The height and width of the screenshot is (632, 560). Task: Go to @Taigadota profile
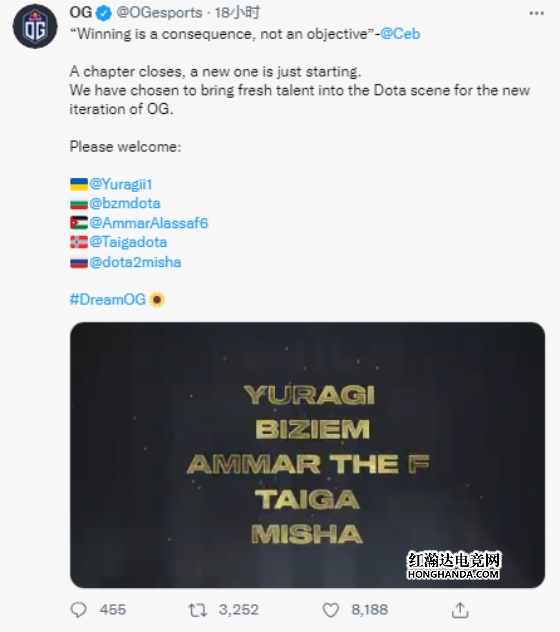(x=128, y=242)
